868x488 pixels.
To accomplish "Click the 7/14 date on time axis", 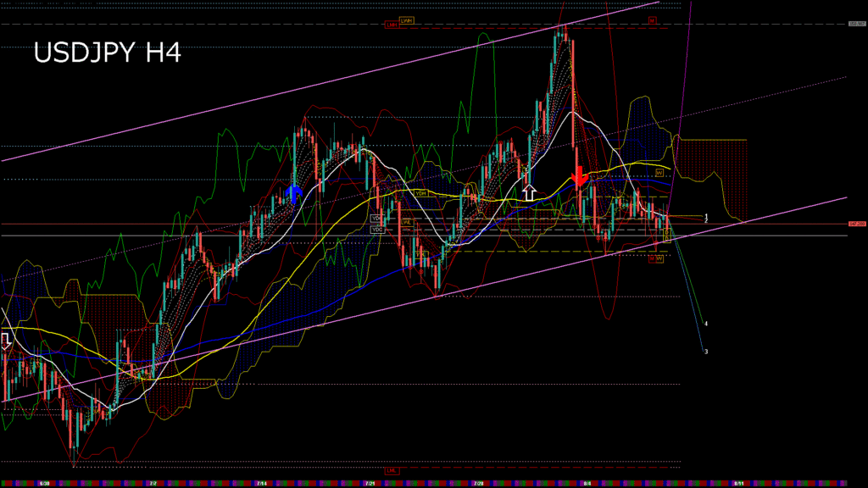I will (x=260, y=483).
